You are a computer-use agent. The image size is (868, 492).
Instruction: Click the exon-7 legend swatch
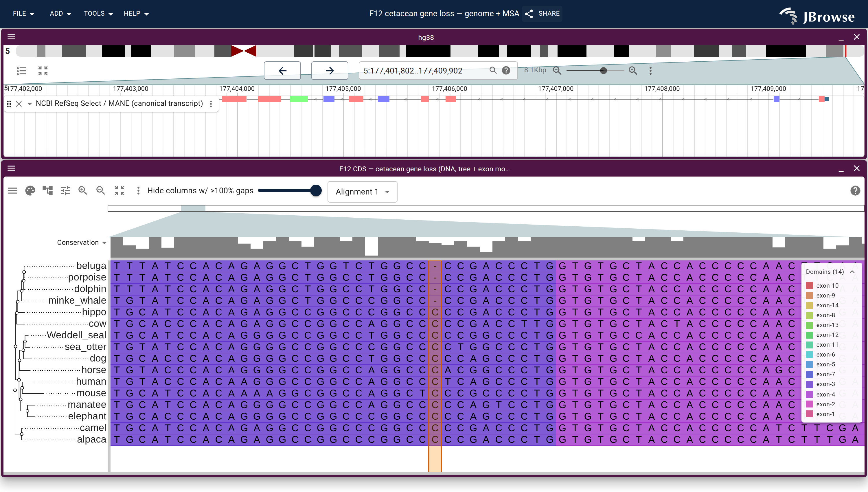coord(810,374)
